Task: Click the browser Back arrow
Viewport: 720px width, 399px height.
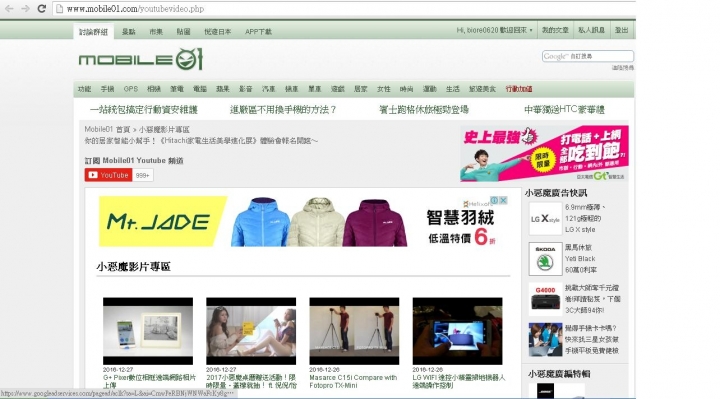Action: (9, 9)
